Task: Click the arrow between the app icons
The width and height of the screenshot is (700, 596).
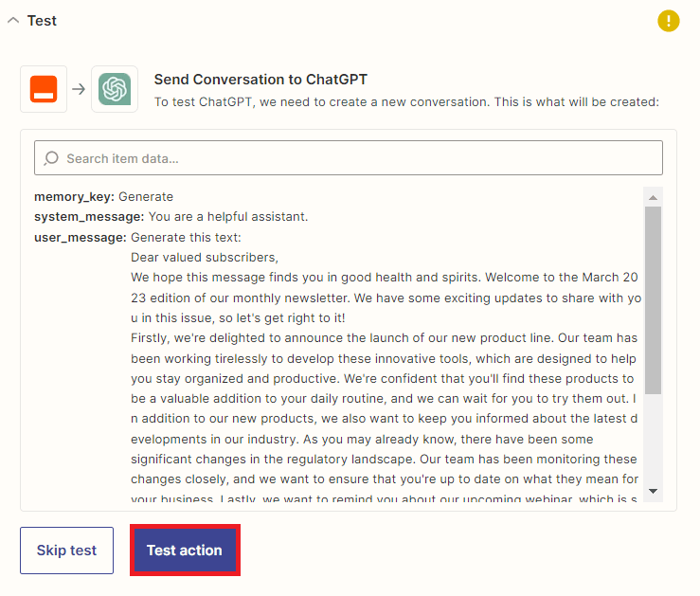Action: point(79,89)
